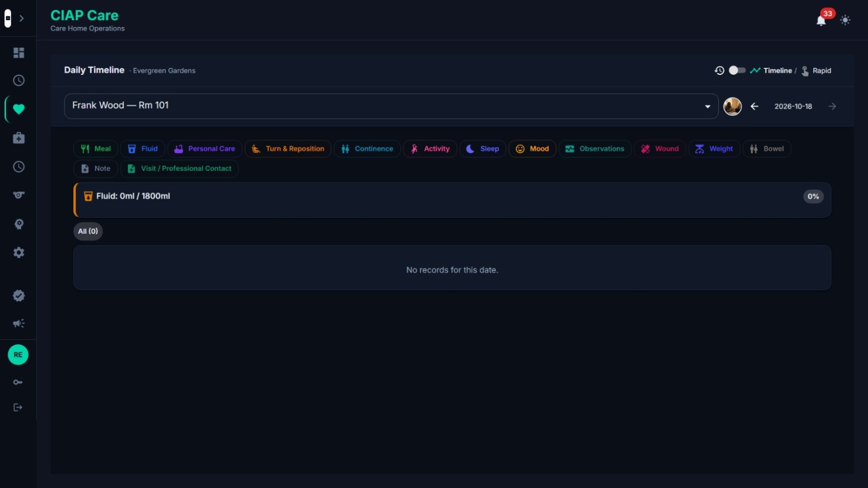Open the megaphone announcements icon
This screenshot has height=488, width=868.
18,324
